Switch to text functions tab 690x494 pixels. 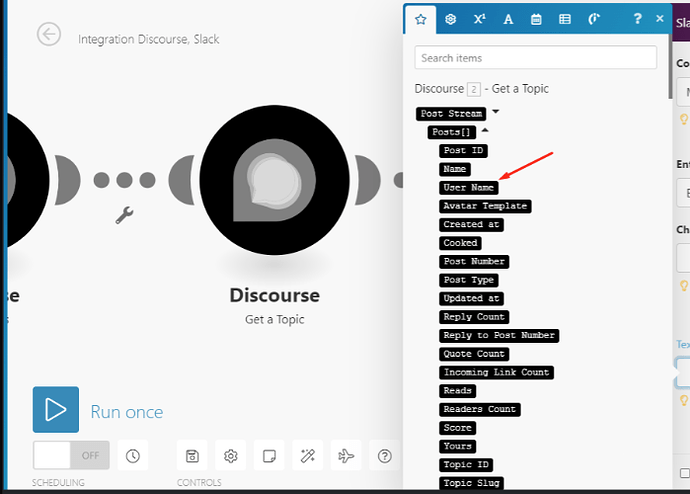(508, 19)
